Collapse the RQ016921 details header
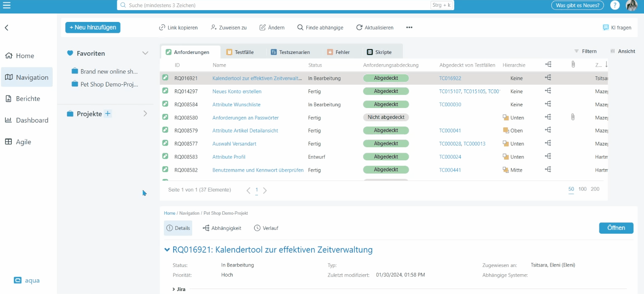Image resolution: width=644 pixels, height=294 pixels. coord(167,250)
